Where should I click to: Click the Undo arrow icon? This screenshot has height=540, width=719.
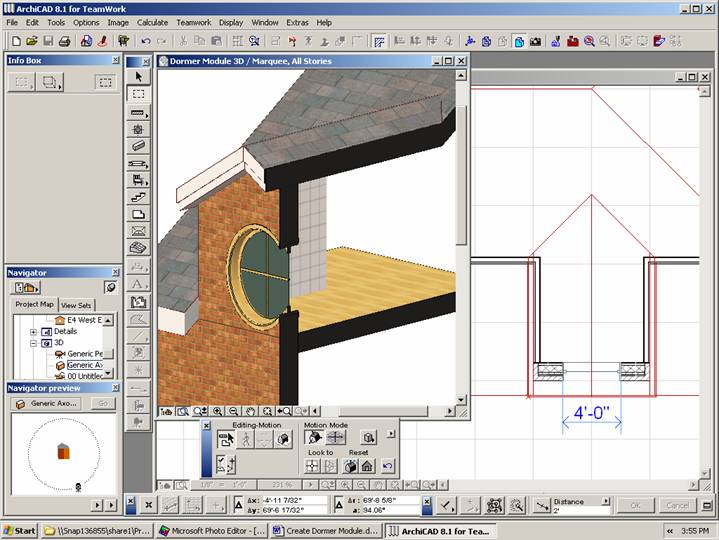[x=146, y=41]
